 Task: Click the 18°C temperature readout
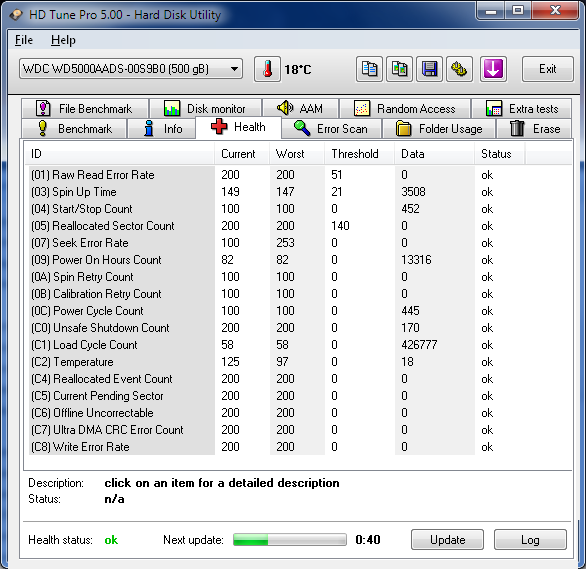[297, 69]
